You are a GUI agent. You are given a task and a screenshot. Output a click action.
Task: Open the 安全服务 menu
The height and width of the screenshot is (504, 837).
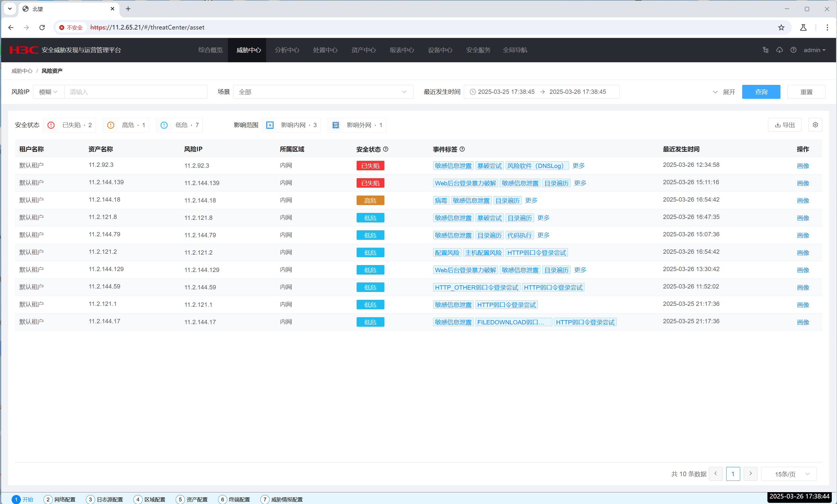pyautogui.click(x=478, y=50)
